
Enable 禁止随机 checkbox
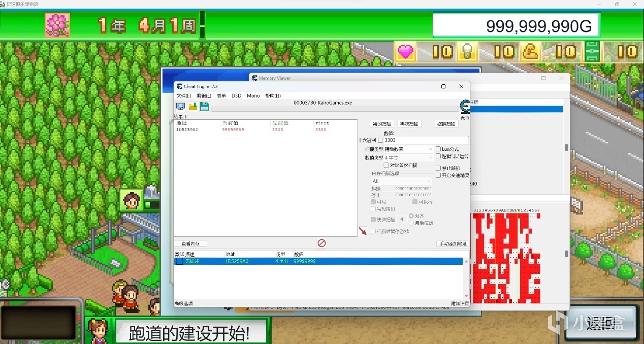(x=438, y=168)
